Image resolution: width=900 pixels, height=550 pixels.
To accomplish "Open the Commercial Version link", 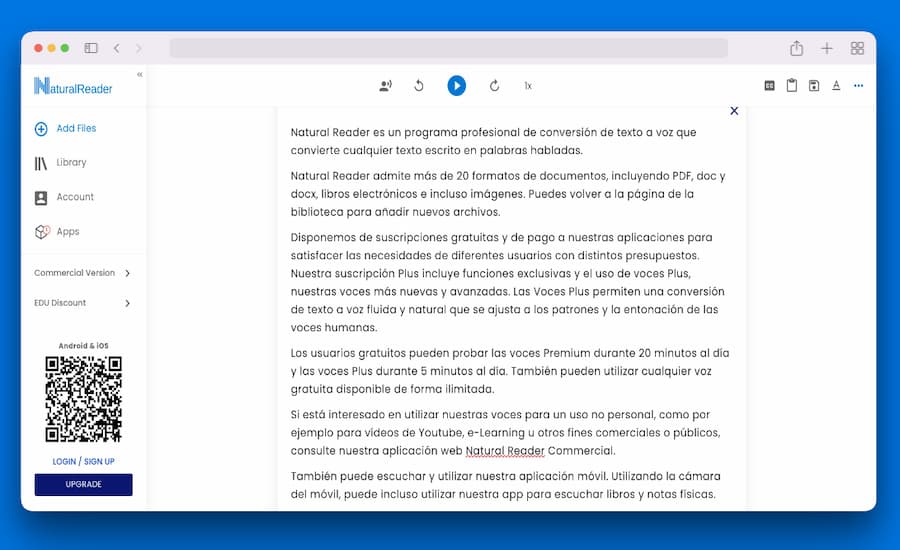I will click(75, 273).
